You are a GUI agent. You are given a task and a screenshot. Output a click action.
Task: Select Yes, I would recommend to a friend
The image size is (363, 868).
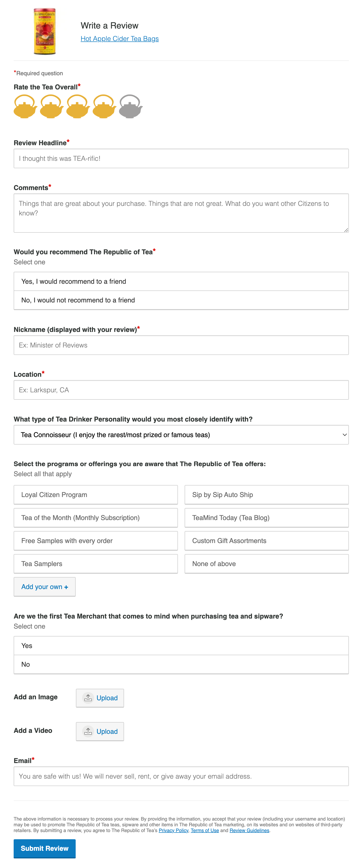pos(181,281)
